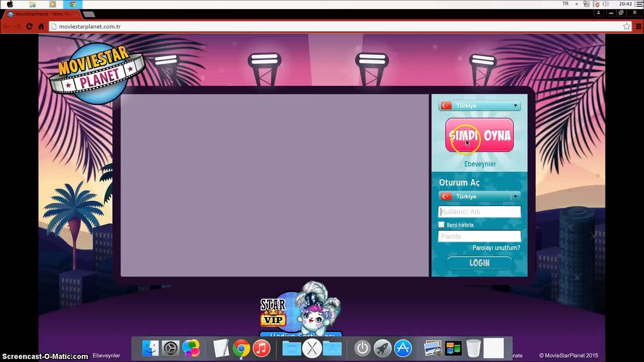This screenshot has height=362, width=644.
Task: Switch to the MovieStarPlanet browser tab
Action: point(42,14)
